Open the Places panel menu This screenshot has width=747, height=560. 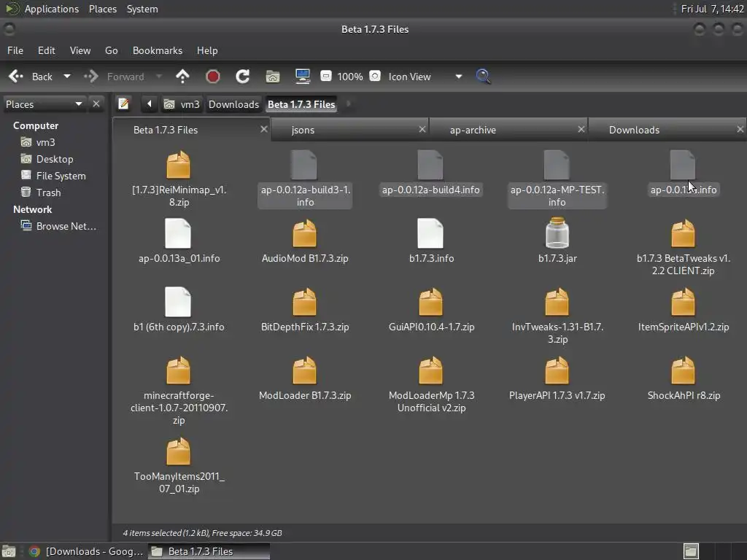(103, 9)
